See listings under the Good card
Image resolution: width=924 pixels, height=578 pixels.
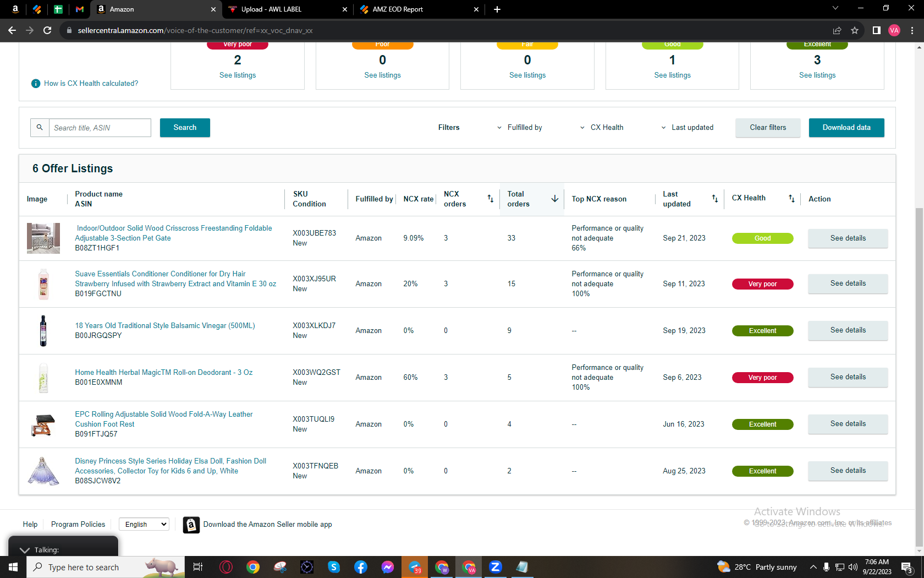[x=672, y=75]
